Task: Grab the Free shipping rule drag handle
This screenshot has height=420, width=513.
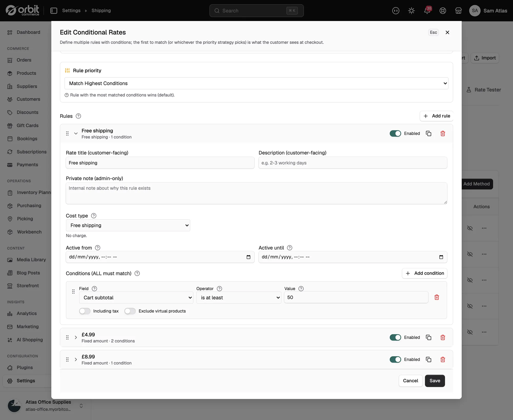Action: point(67,134)
